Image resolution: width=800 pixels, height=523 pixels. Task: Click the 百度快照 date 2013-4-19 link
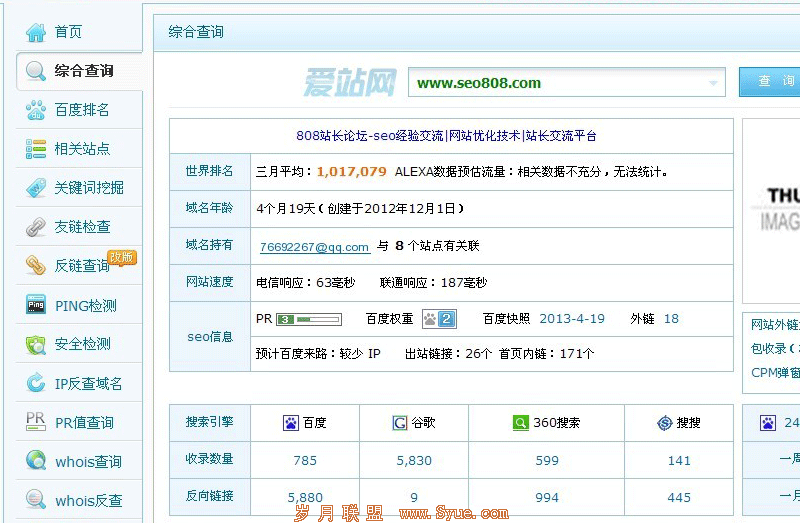[572, 319]
